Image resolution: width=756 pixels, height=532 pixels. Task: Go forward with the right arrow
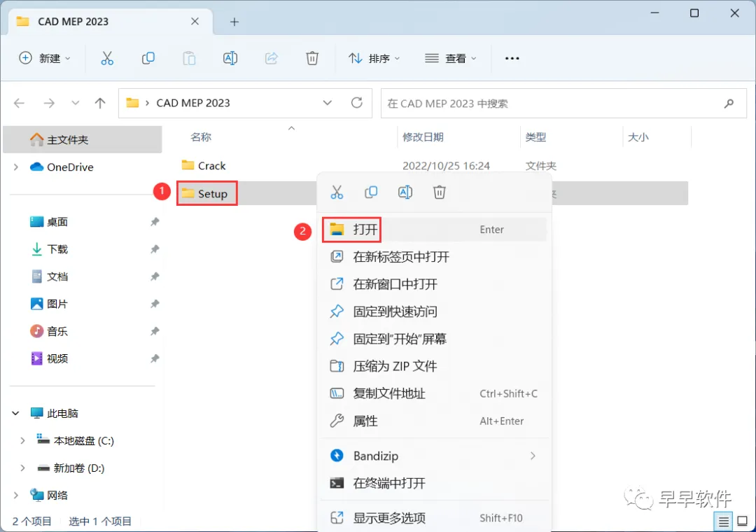pyautogui.click(x=49, y=103)
